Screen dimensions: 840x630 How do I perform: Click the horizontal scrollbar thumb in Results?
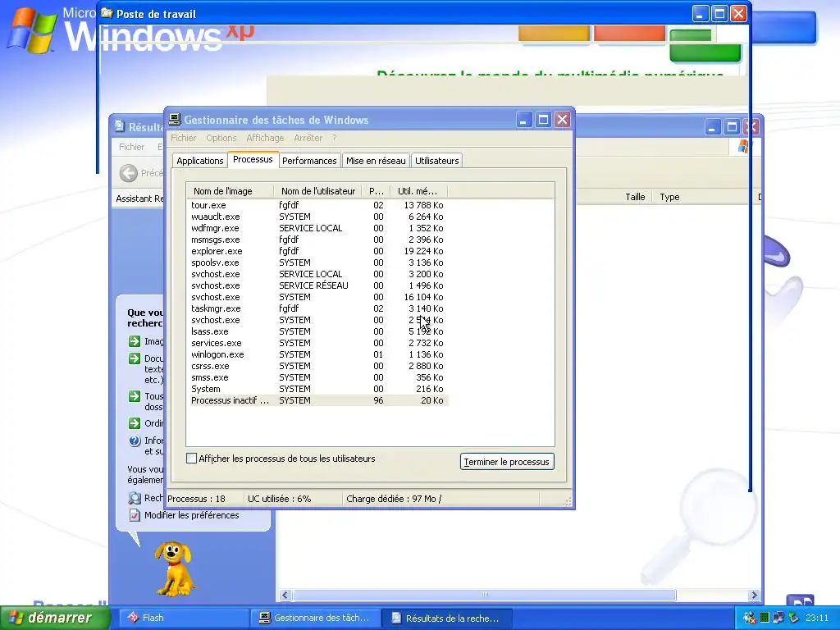(x=484, y=596)
